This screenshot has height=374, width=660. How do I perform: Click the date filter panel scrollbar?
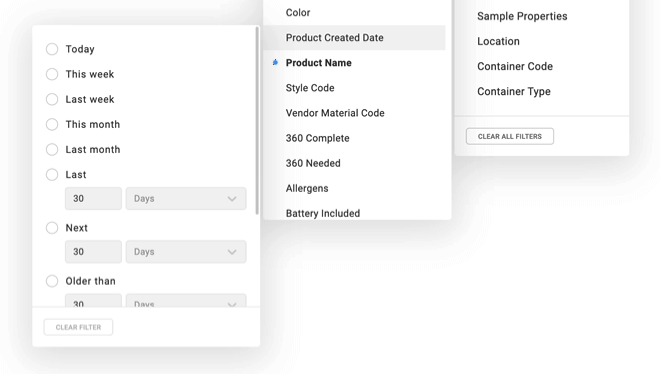click(x=257, y=121)
